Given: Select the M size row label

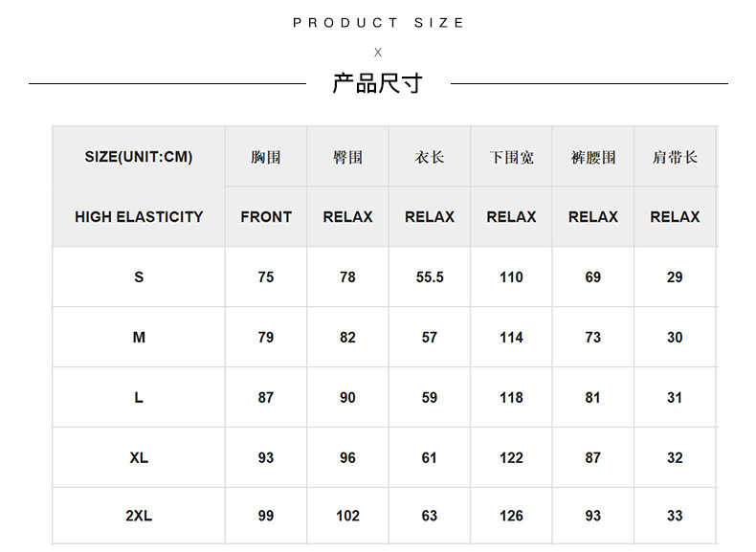Looking at the screenshot, I should [139, 338].
